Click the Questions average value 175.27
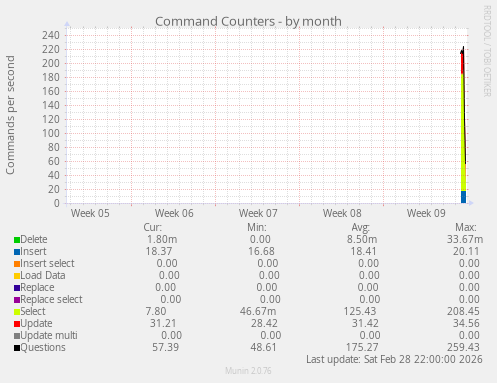Image resolution: width=497 pixels, height=383 pixels. (x=362, y=347)
